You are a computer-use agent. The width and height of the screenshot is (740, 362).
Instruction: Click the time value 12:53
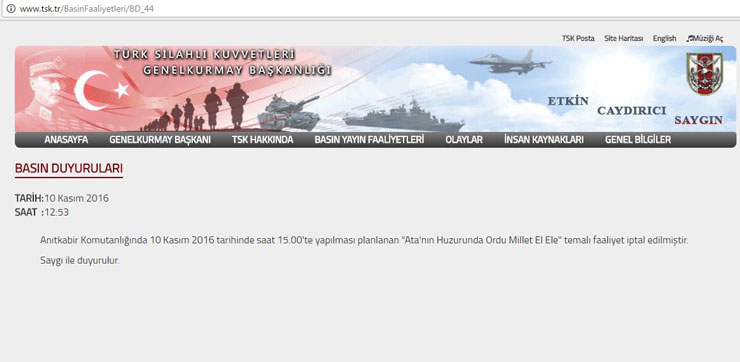tap(57, 212)
